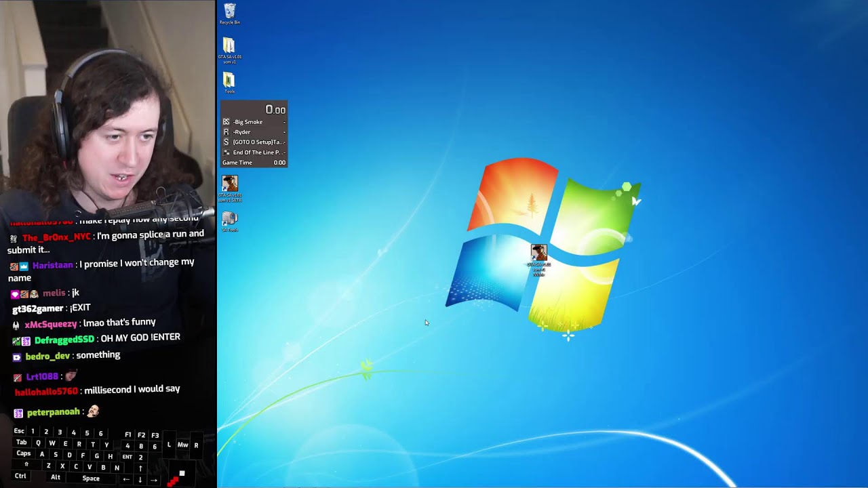Click username peterpanoah in chat
Viewport: 868px width, 488px height.
click(54, 412)
